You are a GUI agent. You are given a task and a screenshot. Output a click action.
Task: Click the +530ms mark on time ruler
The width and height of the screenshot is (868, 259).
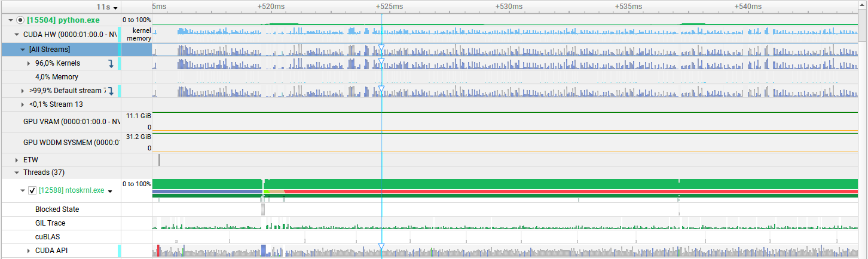(x=509, y=7)
